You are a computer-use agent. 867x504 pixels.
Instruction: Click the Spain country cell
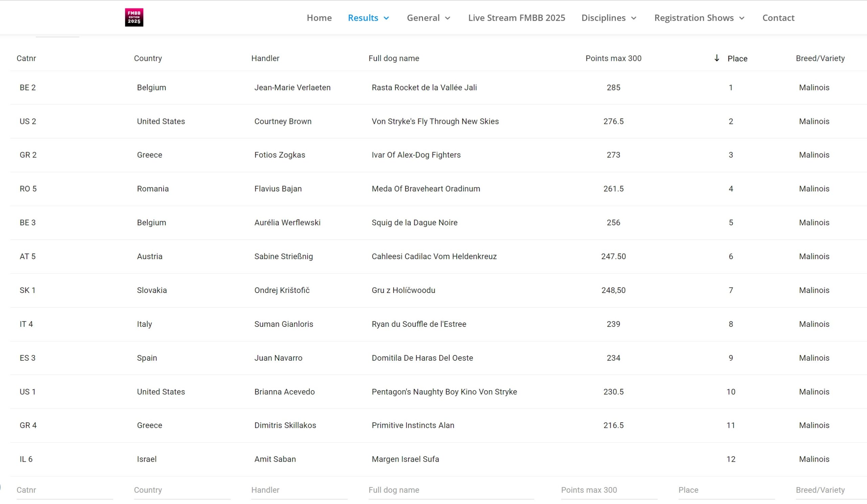click(x=147, y=358)
